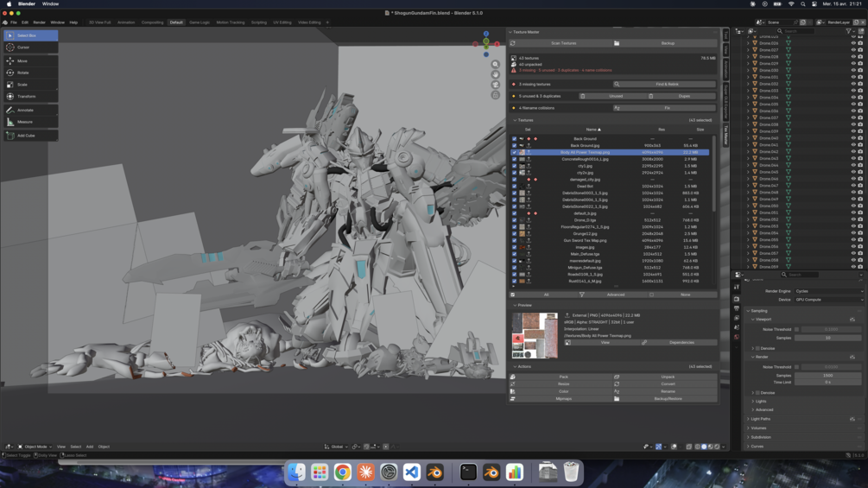Open the Render properties tab icon
Viewport: 868px width, 488px height.
(737, 300)
